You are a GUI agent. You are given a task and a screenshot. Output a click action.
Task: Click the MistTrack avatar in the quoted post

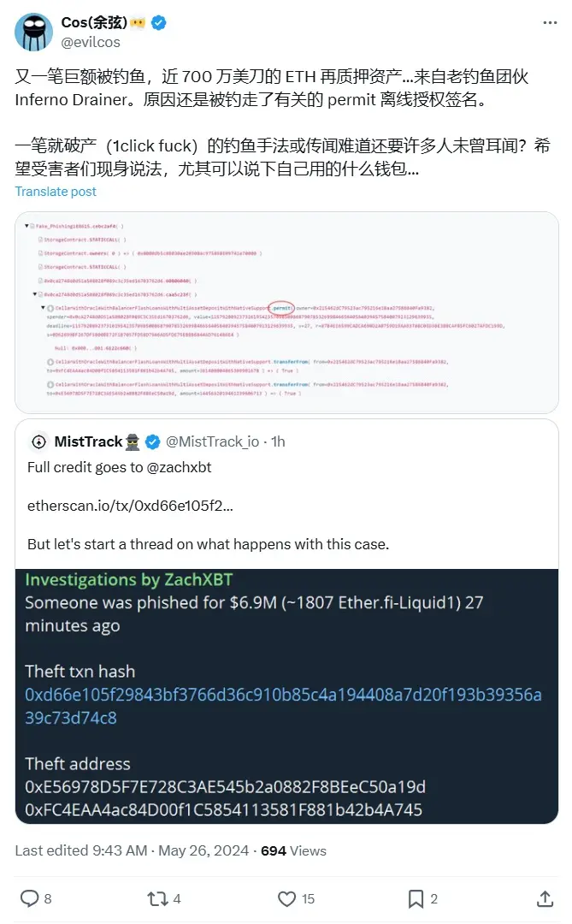(38, 441)
